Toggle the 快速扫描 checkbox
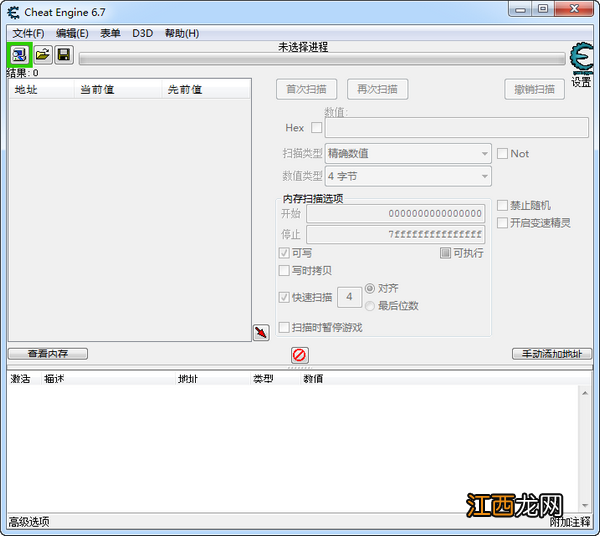The width and height of the screenshot is (600, 536). pos(284,297)
